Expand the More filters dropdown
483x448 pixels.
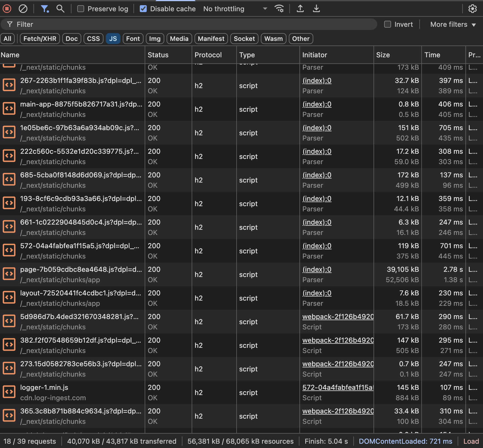point(453,24)
